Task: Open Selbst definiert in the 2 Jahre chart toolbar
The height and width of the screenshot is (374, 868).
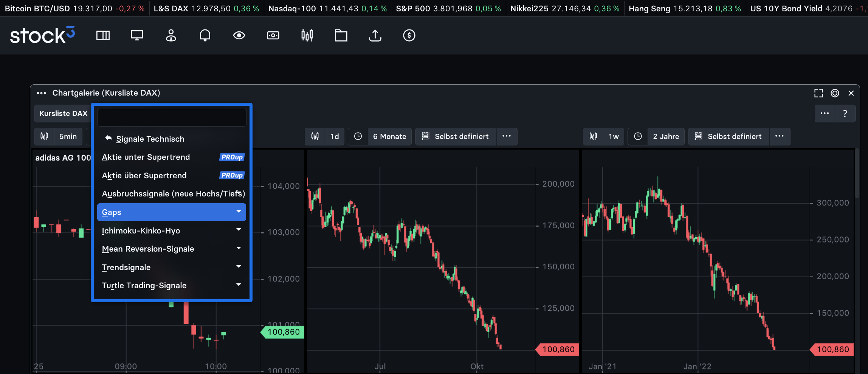Action: click(x=729, y=136)
